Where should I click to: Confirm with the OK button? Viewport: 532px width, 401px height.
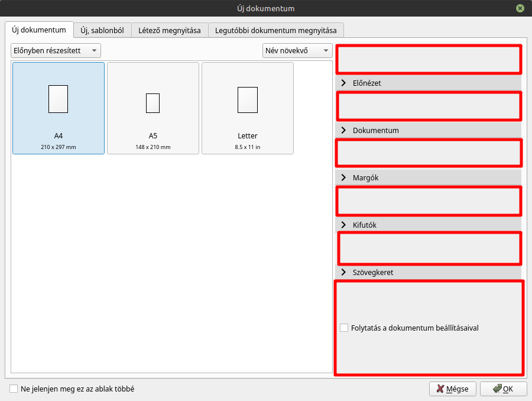pyautogui.click(x=503, y=389)
